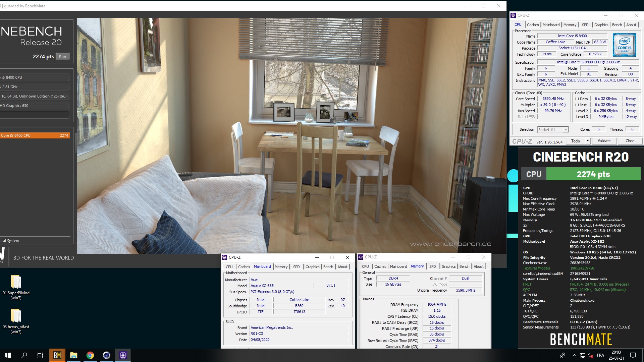
Task: Open CPU-Z taskbar icon
Action: click(x=123, y=355)
